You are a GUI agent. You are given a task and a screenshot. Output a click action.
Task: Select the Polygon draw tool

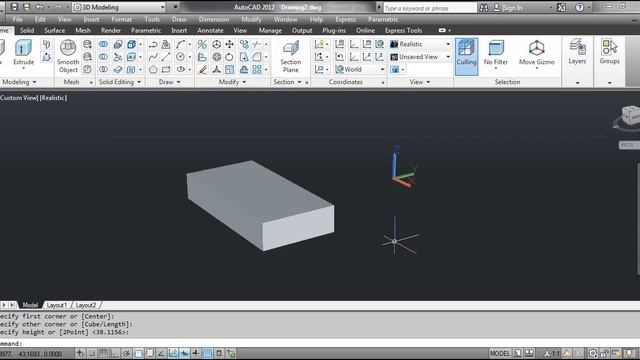(153, 69)
